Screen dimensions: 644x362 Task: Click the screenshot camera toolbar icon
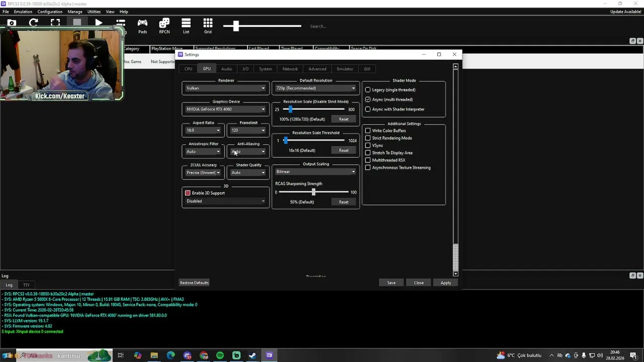[x=12, y=23]
